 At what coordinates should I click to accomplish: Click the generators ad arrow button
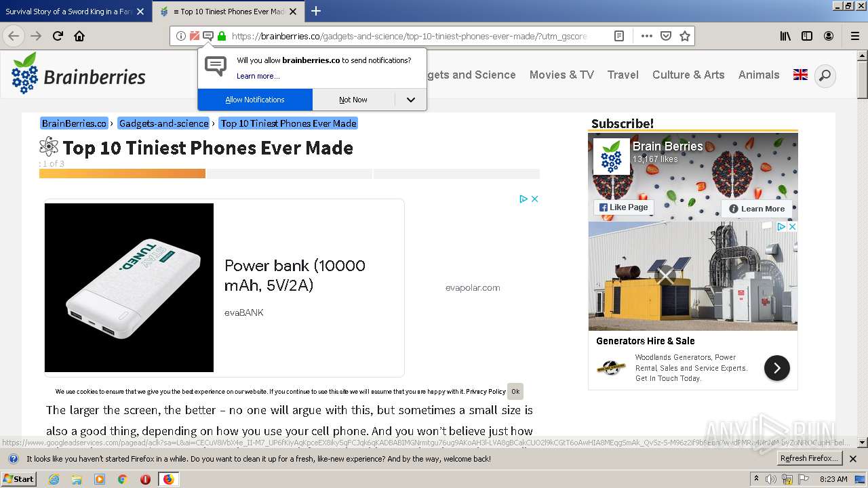[776, 368]
